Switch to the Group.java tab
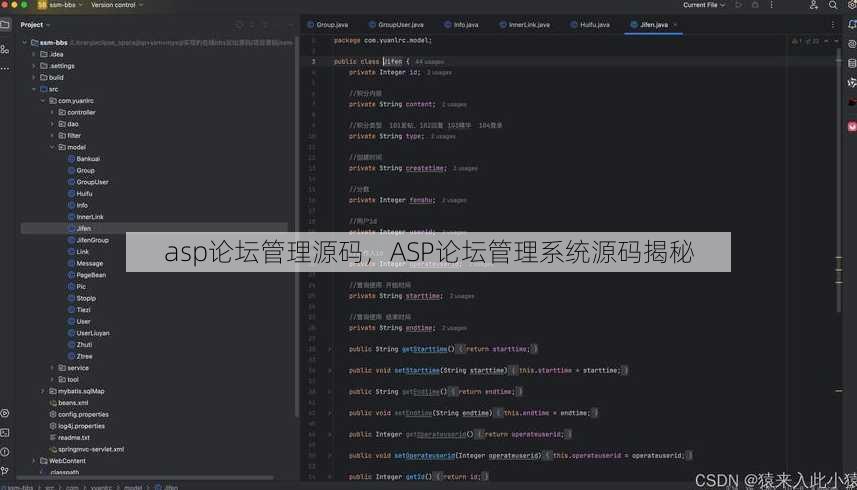 327,25
